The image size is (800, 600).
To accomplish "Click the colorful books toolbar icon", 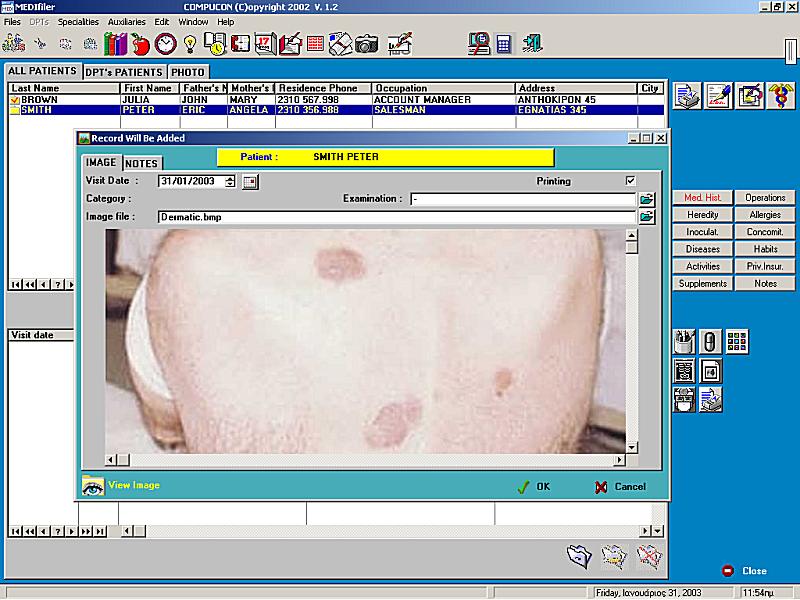I will [x=116, y=44].
